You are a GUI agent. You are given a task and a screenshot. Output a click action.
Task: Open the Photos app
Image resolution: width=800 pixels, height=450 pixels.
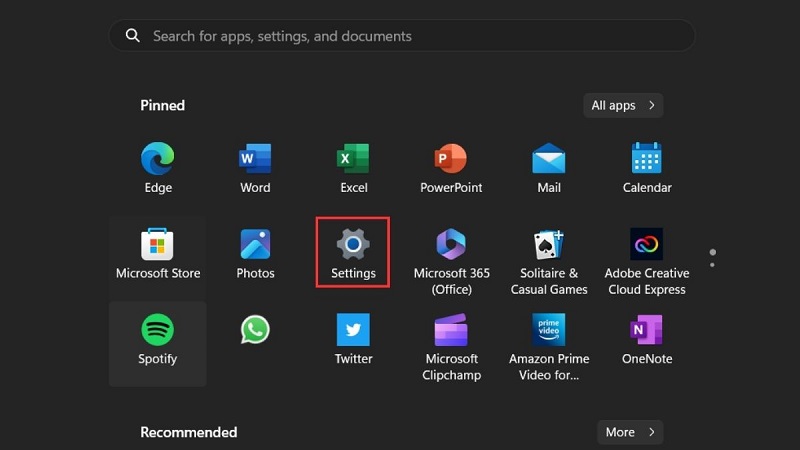255,245
